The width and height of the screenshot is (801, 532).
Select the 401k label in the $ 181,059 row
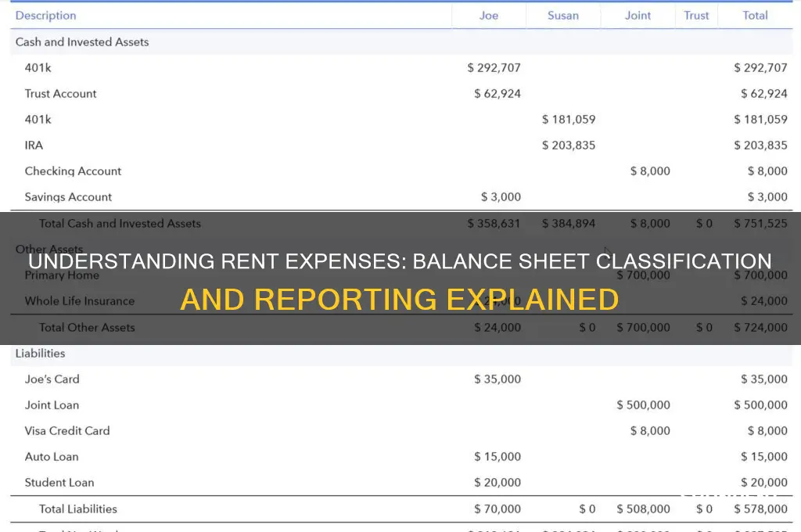click(38, 119)
